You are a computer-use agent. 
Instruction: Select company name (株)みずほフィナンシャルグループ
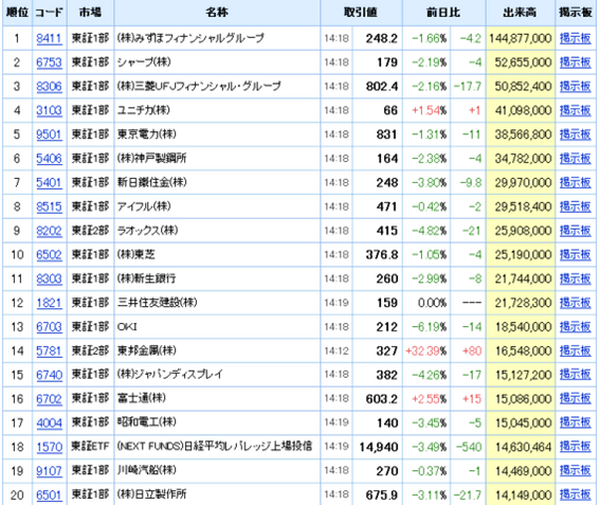click(191, 38)
